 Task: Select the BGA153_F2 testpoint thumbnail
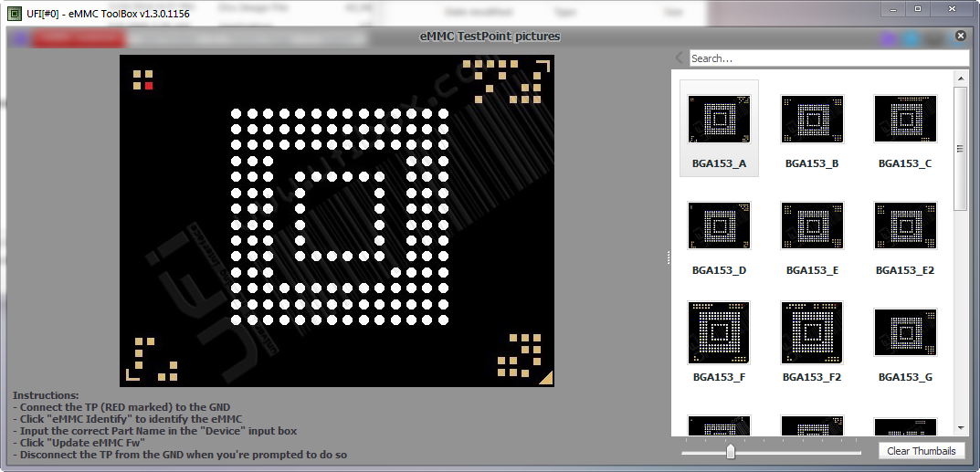point(812,332)
